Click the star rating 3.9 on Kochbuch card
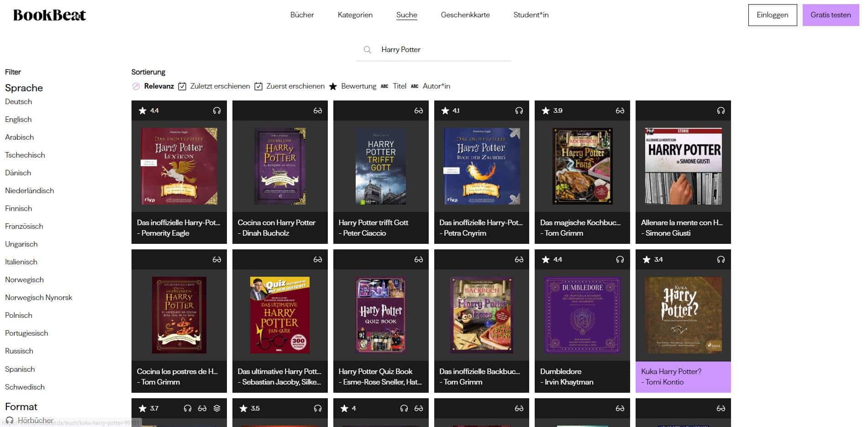The image size is (868, 427). click(552, 111)
